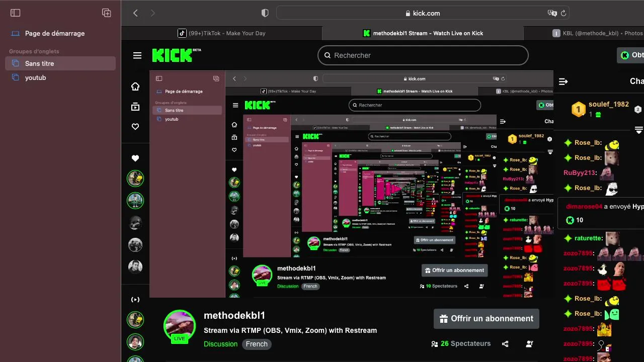Image resolution: width=644 pixels, height=362 pixels.
Task: Click Offrir un abonnement button
Action: (487, 319)
